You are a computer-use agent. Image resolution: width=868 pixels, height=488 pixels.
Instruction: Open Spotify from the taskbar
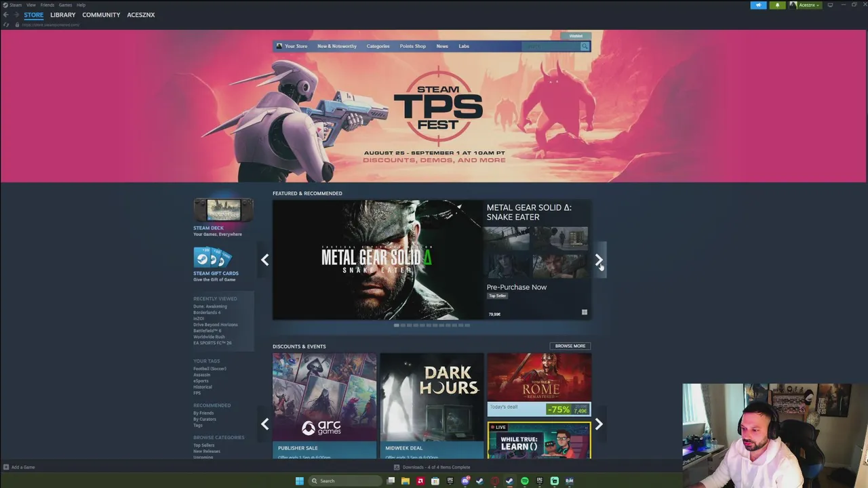click(x=525, y=481)
